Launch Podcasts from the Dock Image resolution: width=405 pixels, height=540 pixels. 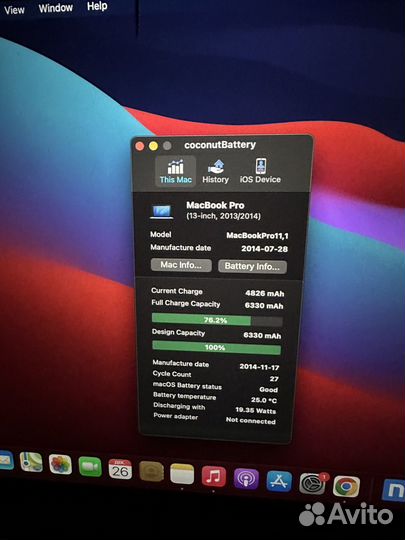pyautogui.click(x=246, y=479)
